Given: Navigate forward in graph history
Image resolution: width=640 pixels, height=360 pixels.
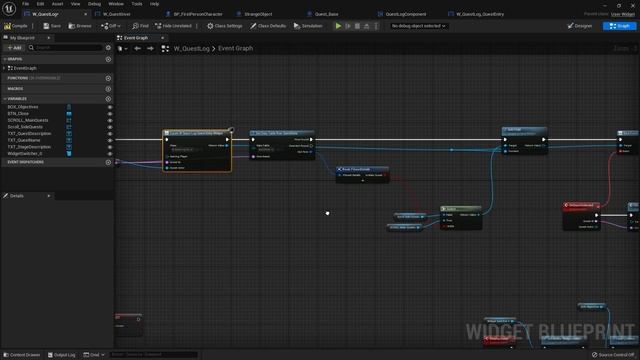Looking at the screenshot, I should coord(151,49).
